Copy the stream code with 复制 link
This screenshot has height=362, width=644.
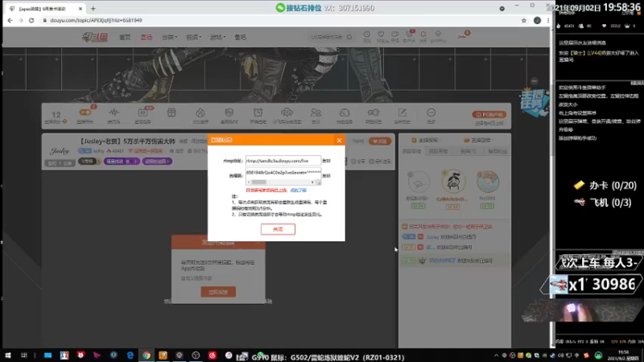click(x=327, y=175)
